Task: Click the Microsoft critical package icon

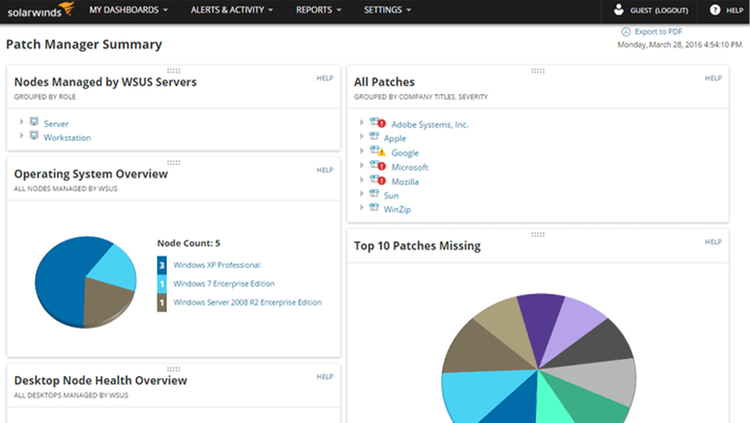Action: [x=378, y=166]
